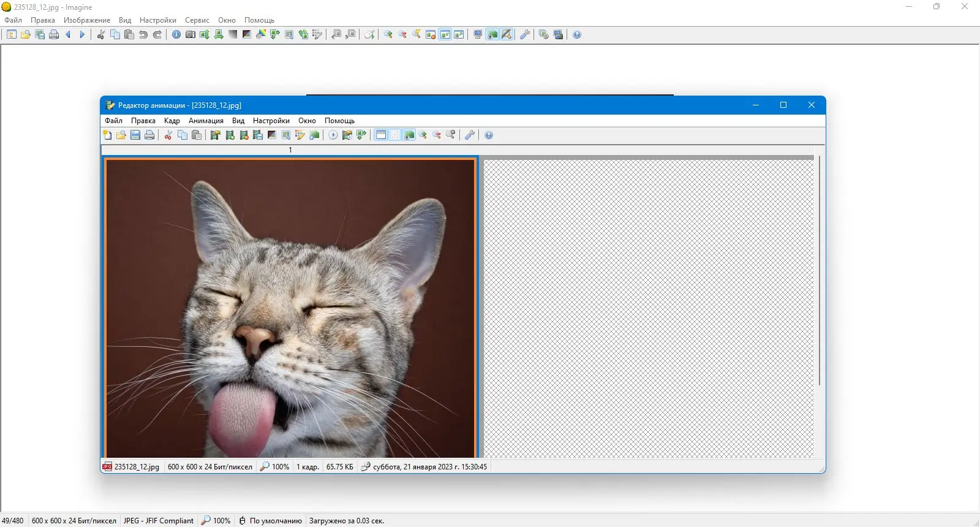Click frame number 1 in the frame ruler
Screen dimensions: 980x527
point(290,150)
